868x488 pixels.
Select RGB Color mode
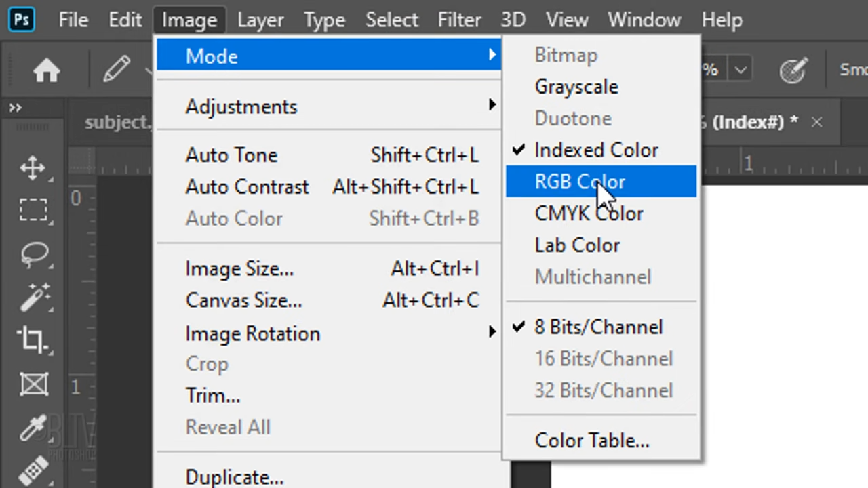(x=580, y=181)
